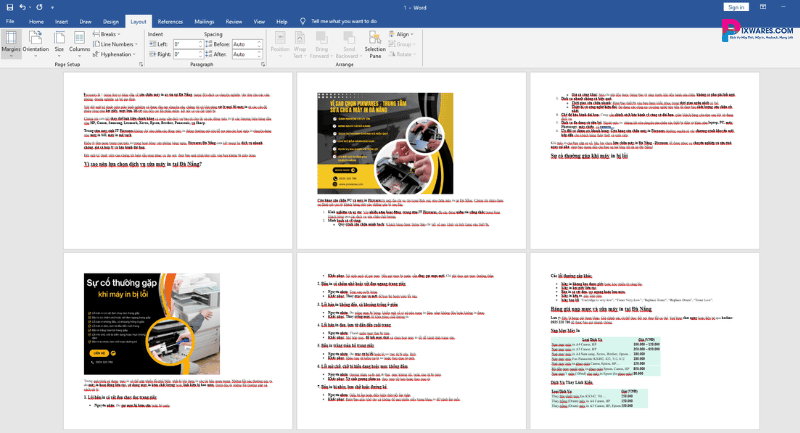Open the Columns layout button
The image size is (800, 433).
coord(77,42)
